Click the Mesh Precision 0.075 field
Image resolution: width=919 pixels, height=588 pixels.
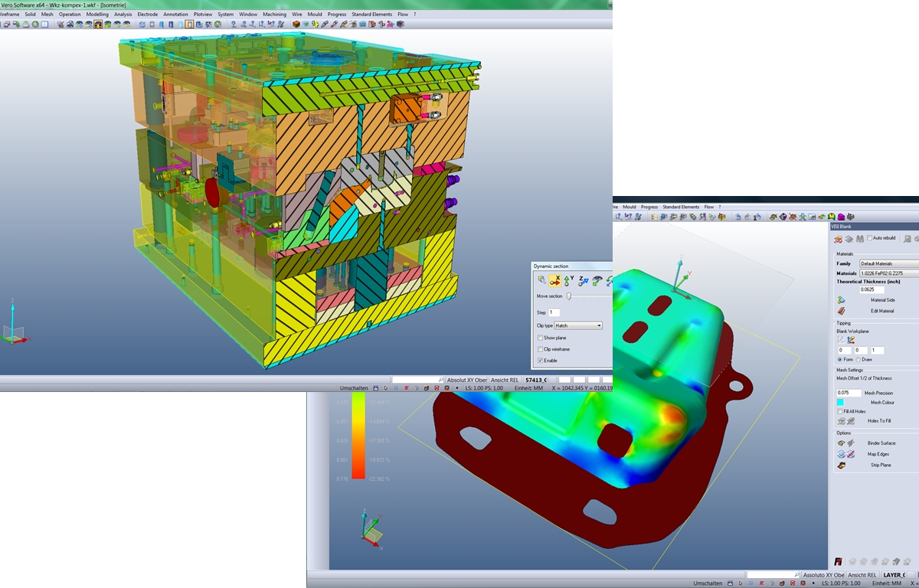(x=849, y=393)
